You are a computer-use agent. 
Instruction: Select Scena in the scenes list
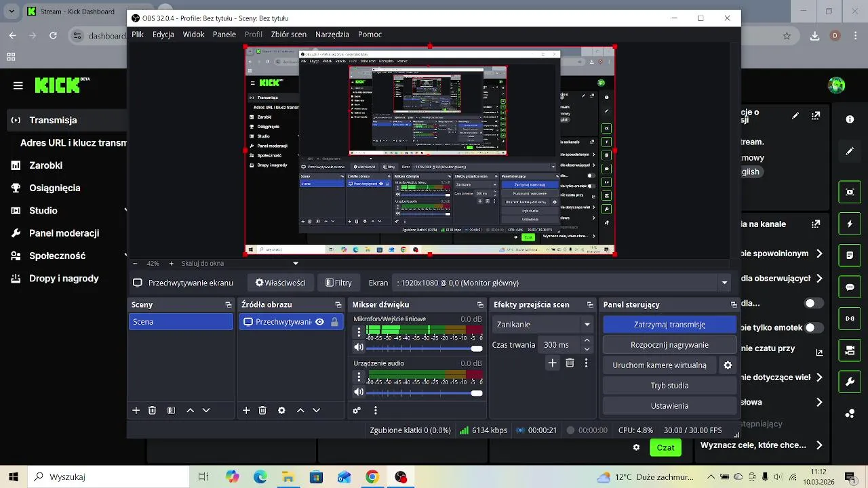point(181,322)
